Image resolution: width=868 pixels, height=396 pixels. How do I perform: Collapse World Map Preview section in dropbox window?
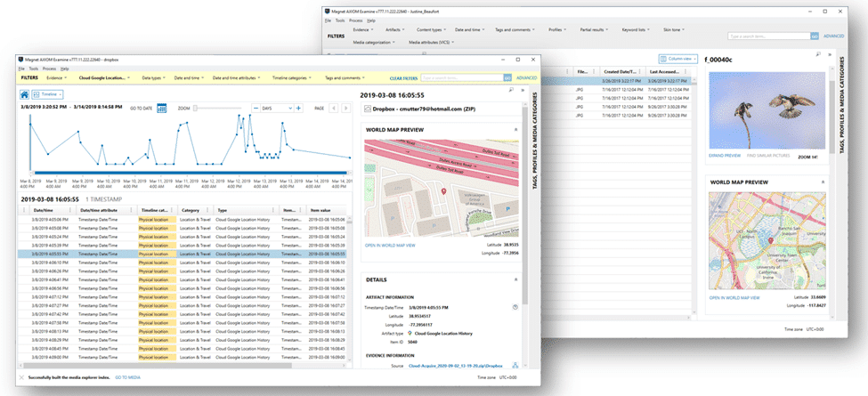[x=516, y=129]
